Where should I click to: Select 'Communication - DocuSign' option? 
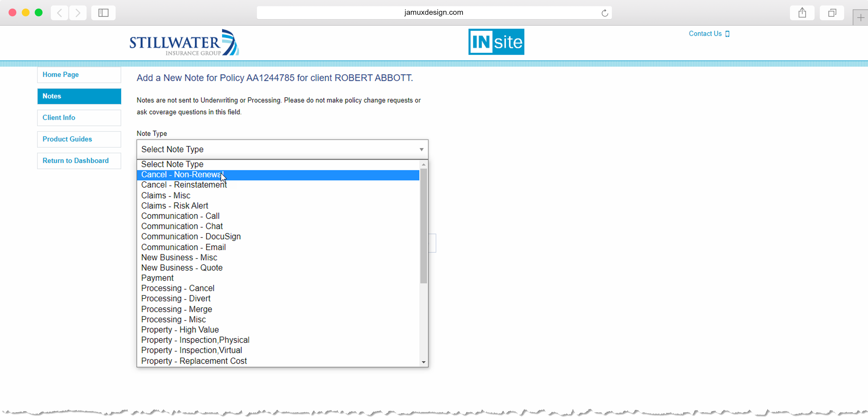pyautogui.click(x=278, y=237)
